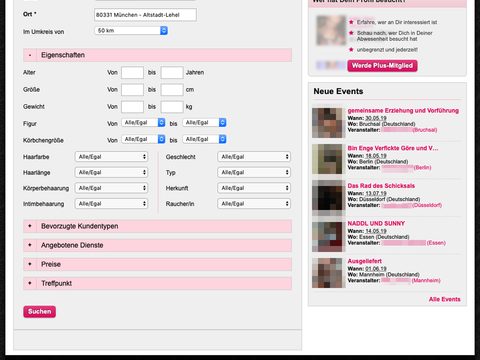Expand the Bevorzugte Kundentypen section

pos(157,226)
